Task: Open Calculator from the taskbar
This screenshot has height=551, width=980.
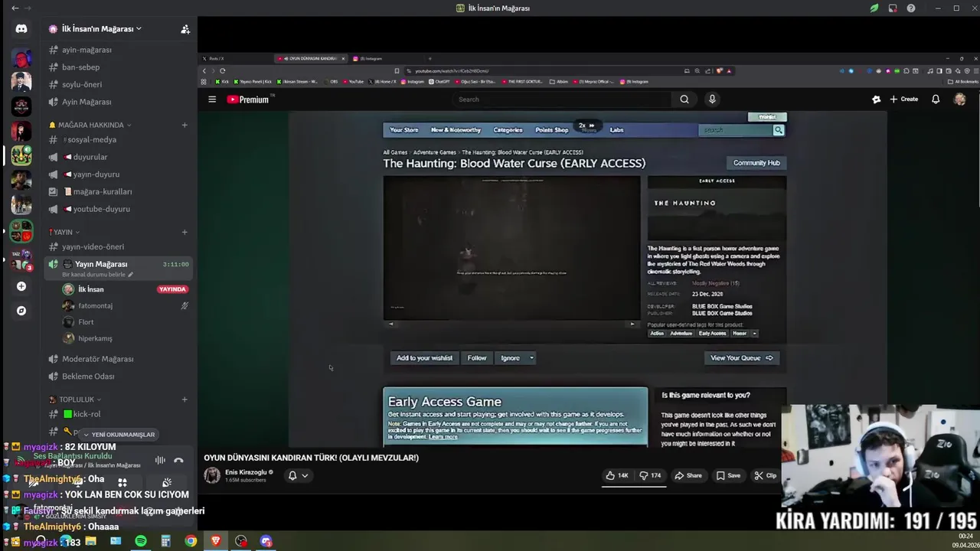Action: pyautogui.click(x=165, y=541)
